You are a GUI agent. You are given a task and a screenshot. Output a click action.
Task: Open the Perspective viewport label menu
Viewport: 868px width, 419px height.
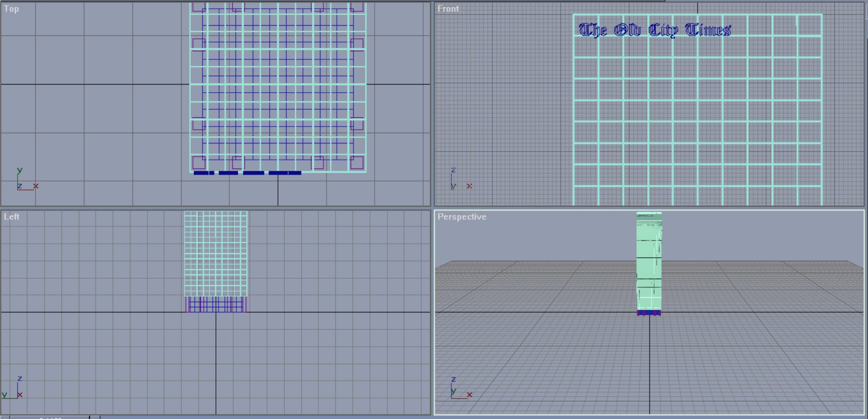(462, 217)
